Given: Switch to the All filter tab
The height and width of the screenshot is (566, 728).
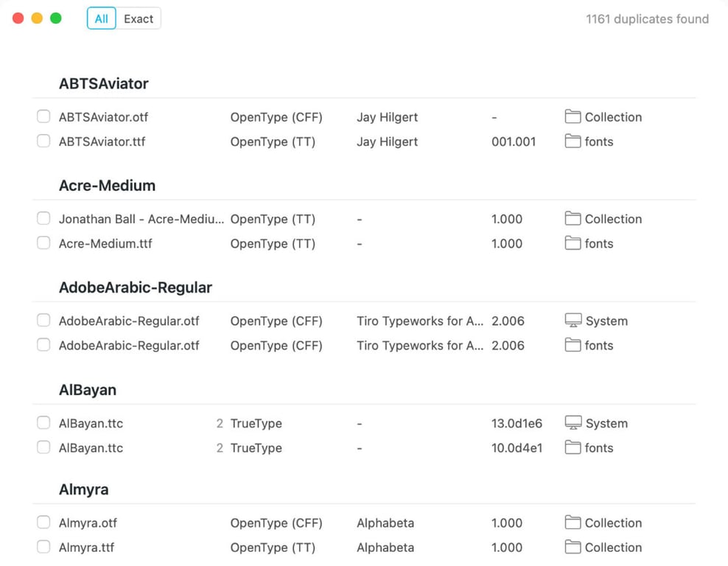Looking at the screenshot, I should [x=101, y=18].
